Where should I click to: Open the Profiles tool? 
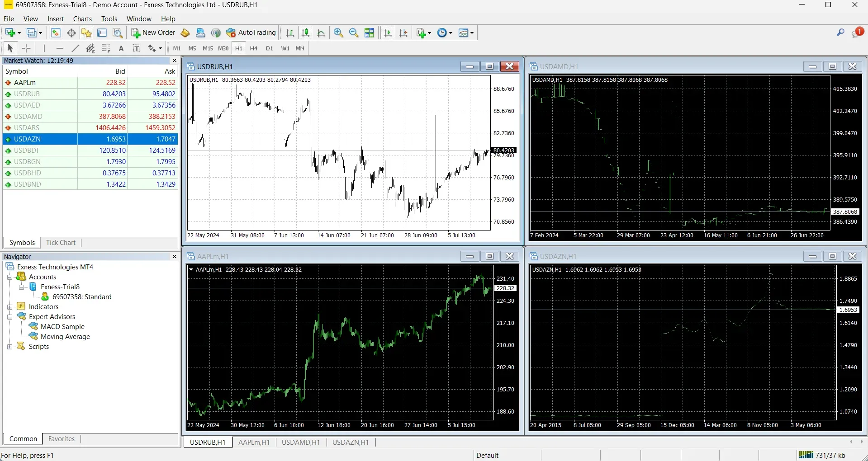pos(32,33)
